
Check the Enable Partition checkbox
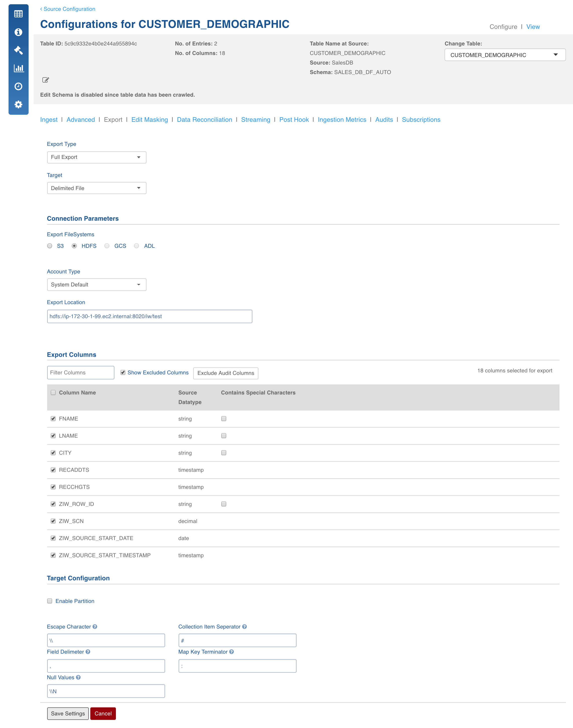pyautogui.click(x=50, y=601)
